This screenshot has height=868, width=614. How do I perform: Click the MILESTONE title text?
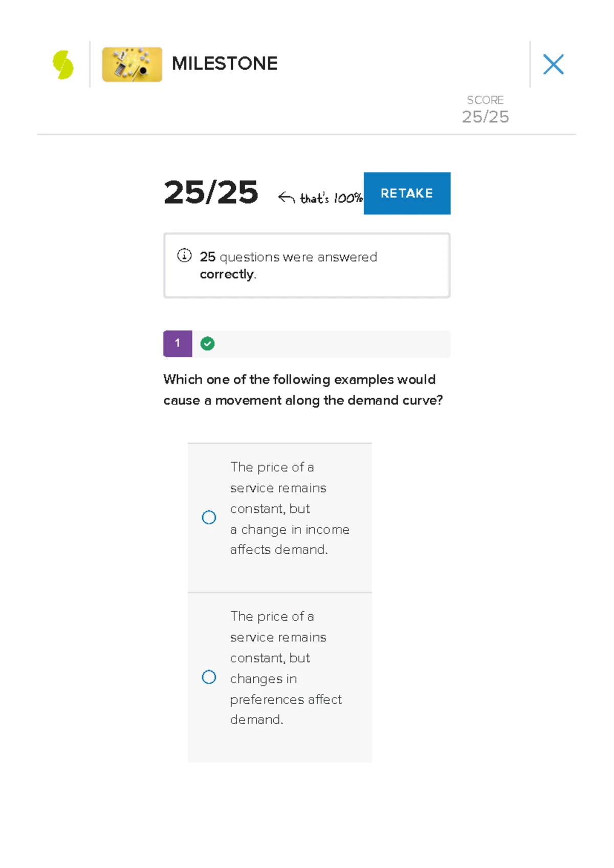coord(225,63)
